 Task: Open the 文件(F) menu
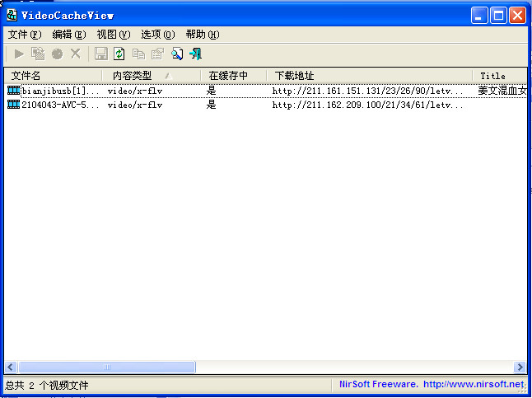tap(25, 35)
